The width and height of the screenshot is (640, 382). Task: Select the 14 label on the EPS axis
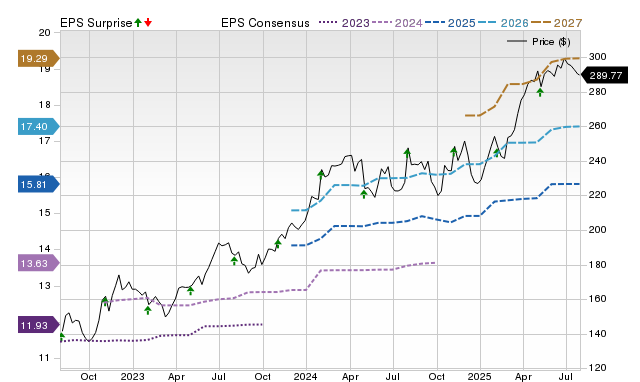tap(44, 249)
